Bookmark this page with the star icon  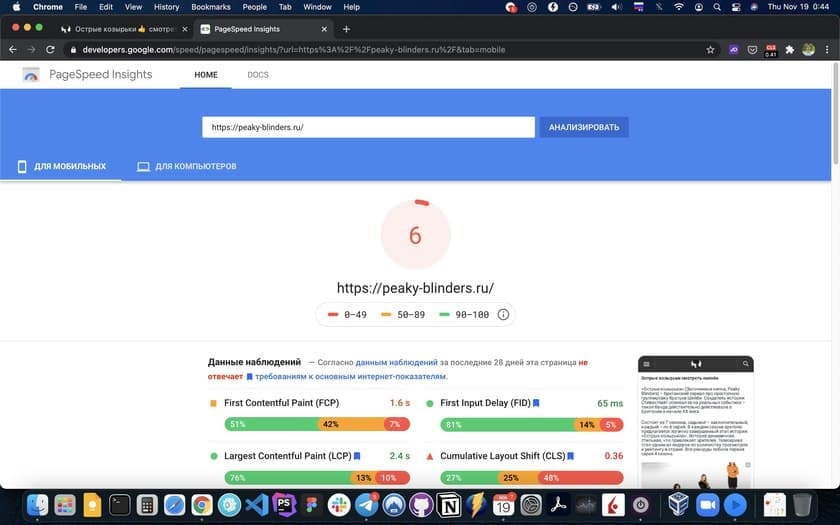[x=710, y=50]
